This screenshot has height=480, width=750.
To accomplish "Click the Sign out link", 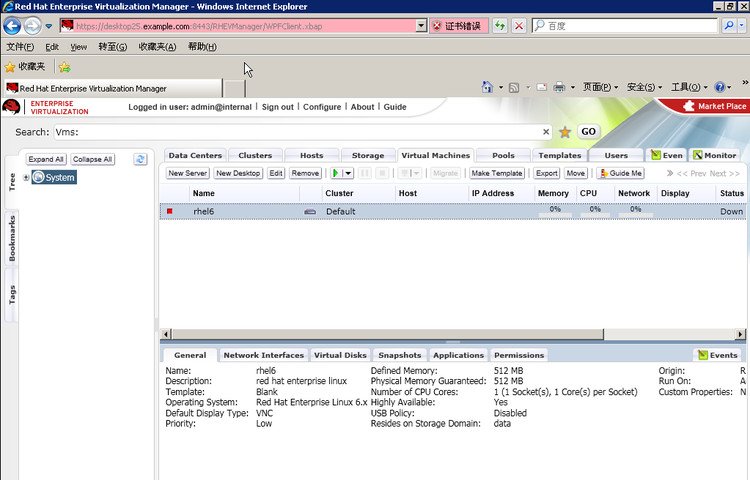I will [277, 107].
